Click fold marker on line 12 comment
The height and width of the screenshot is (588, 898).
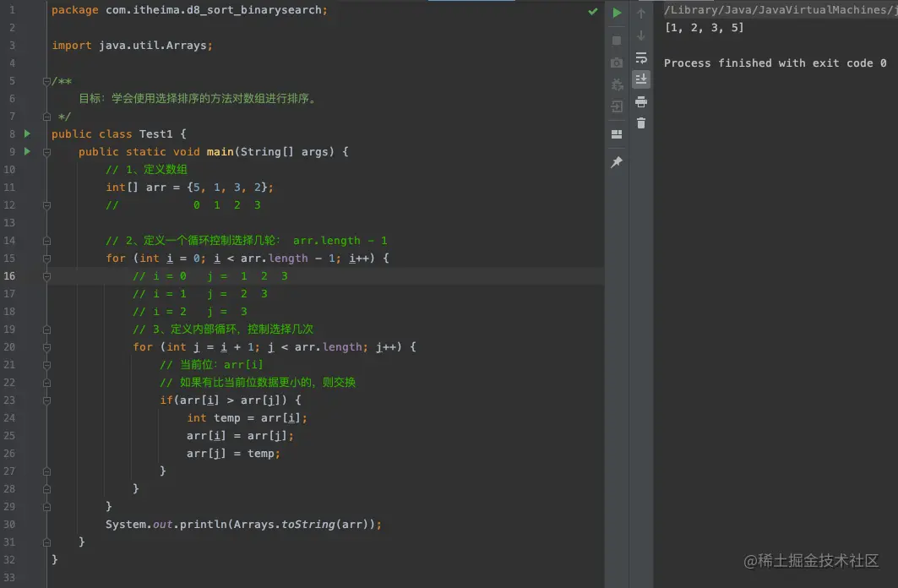click(x=47, y=205)
